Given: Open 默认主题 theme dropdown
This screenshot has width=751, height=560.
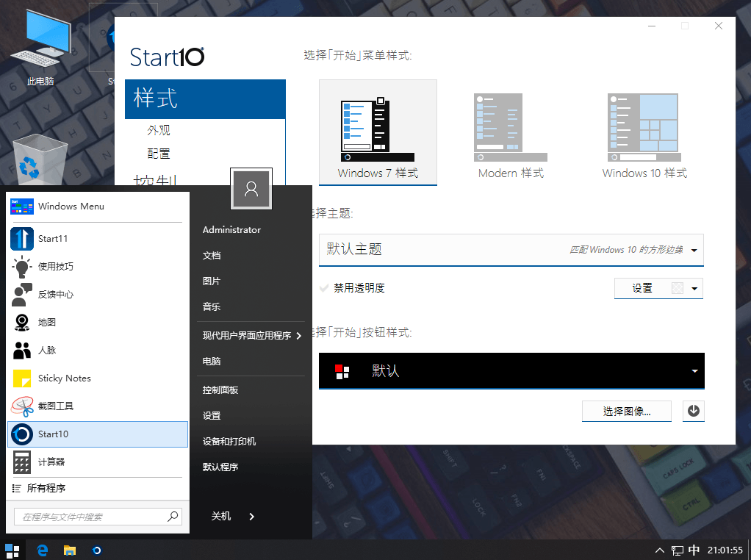Looking at the screenshot, I should pyautogui.click(x=511, y=250).
